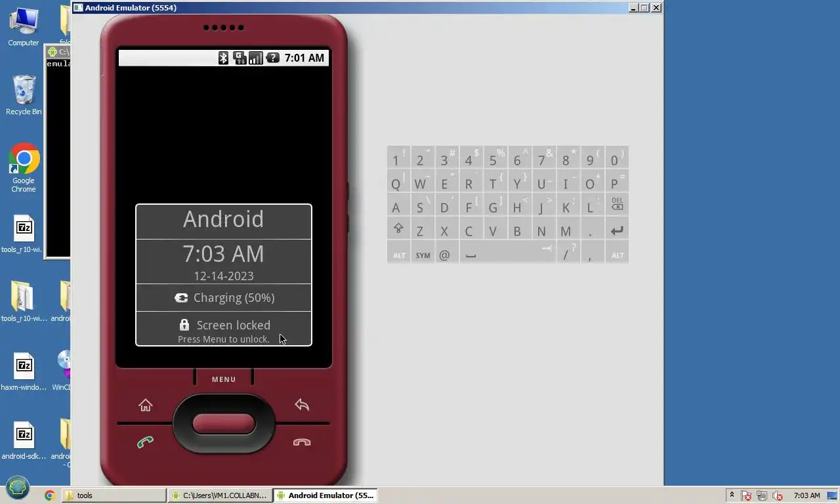Click the P key on emulator keyboard

(x=617, y=182)
